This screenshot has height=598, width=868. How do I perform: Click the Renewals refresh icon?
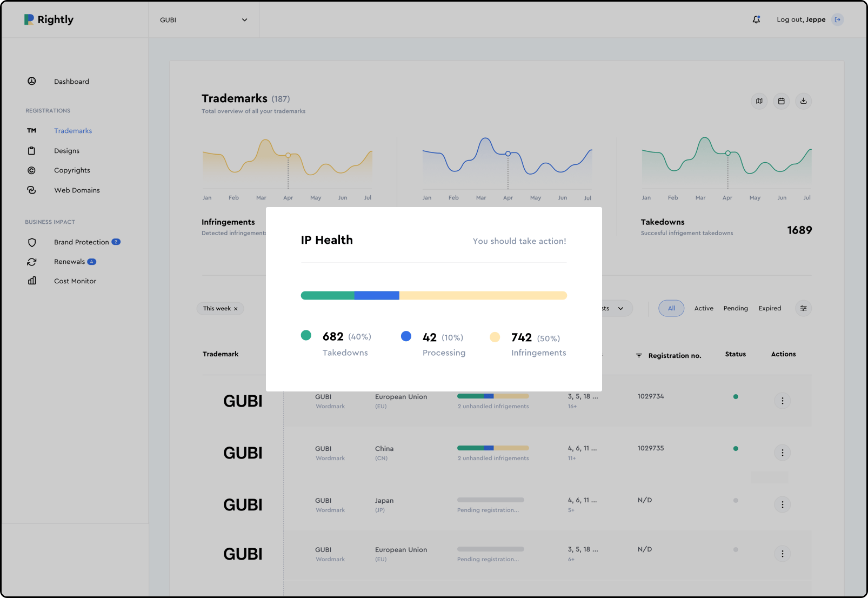coord(32,262)
